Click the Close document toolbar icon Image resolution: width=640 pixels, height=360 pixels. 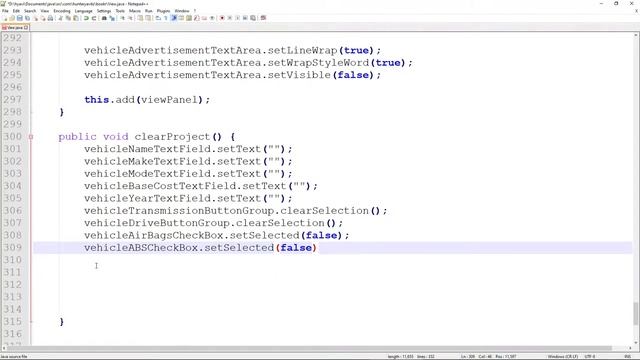pos(35,18)
